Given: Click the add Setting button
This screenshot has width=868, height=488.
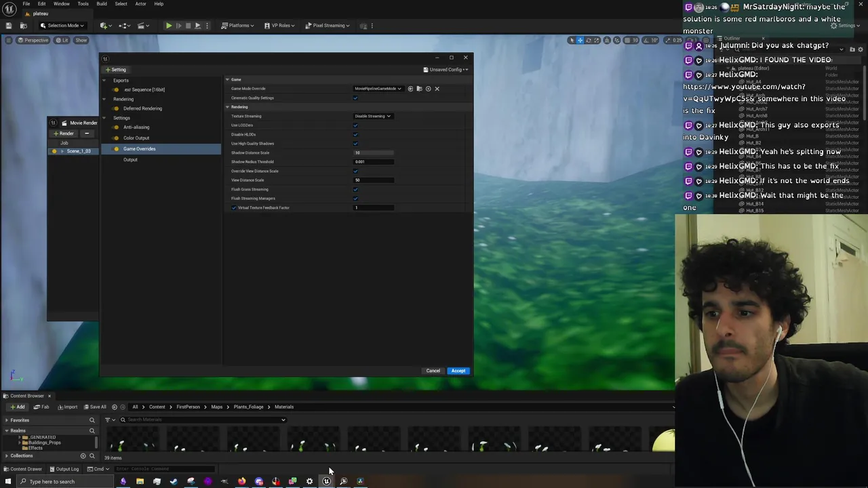Looking at the screenshot, I should tap(115, 70).
